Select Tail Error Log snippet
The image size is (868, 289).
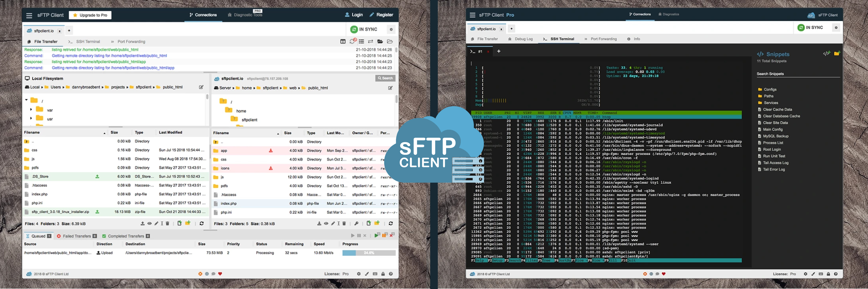pyautogui.click(x=771, y=170)
